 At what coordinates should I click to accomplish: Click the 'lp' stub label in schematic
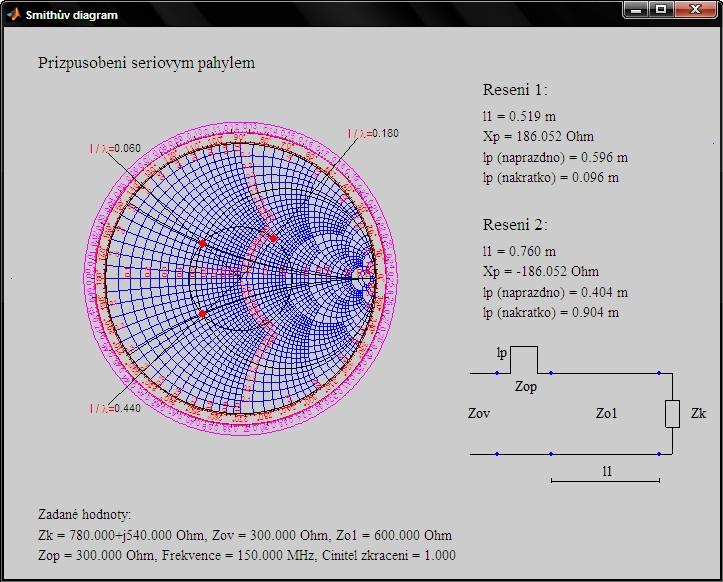coord(502,353)
